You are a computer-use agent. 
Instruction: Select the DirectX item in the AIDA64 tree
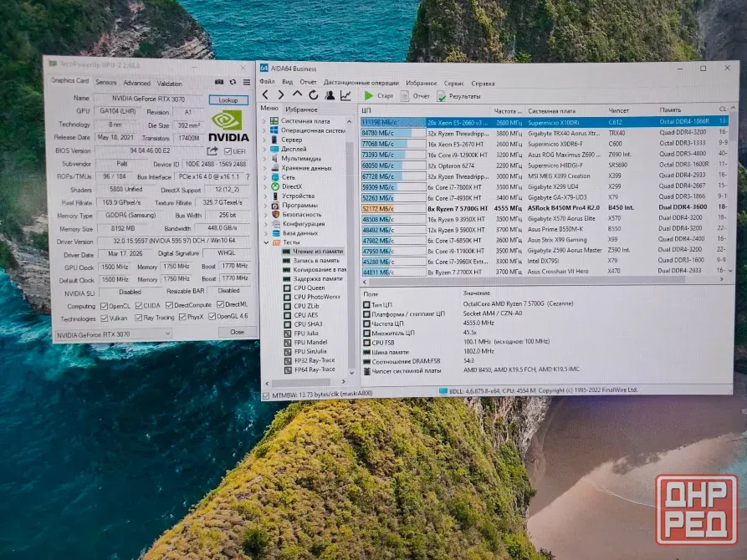tap(292, 186)
